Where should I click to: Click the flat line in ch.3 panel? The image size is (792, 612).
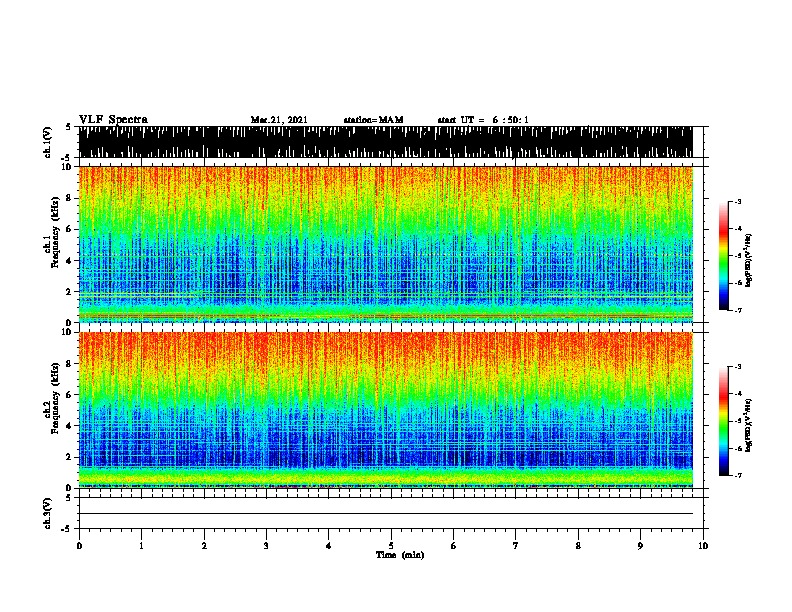385,514
